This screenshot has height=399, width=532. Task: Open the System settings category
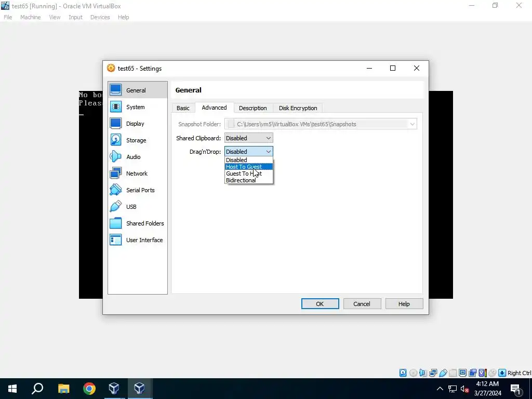pyautogui.click(x=137, y=107)
